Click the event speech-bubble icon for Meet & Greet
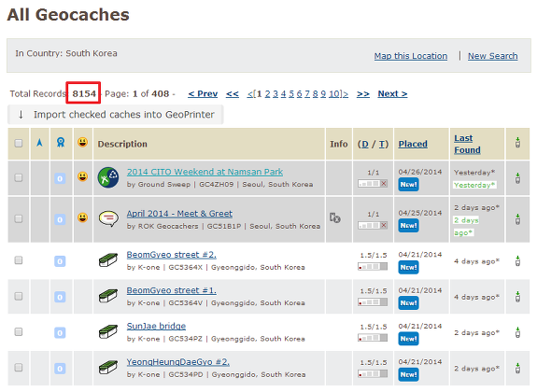This screenshot has height=392, width=551. [108, 218]
